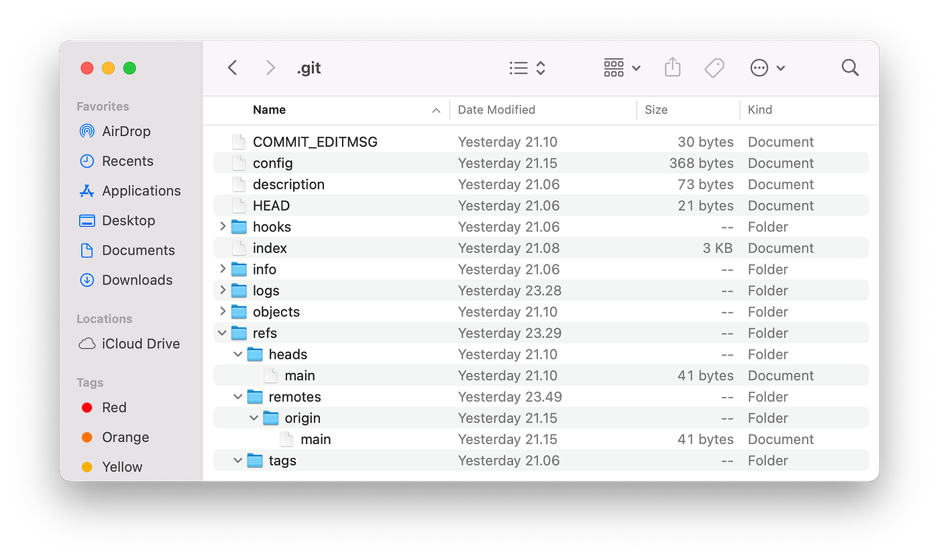Image resolution: width=939 pixels, height=560 pixels.
Task: Select the heads folder icon
Action: pos(255,354)
